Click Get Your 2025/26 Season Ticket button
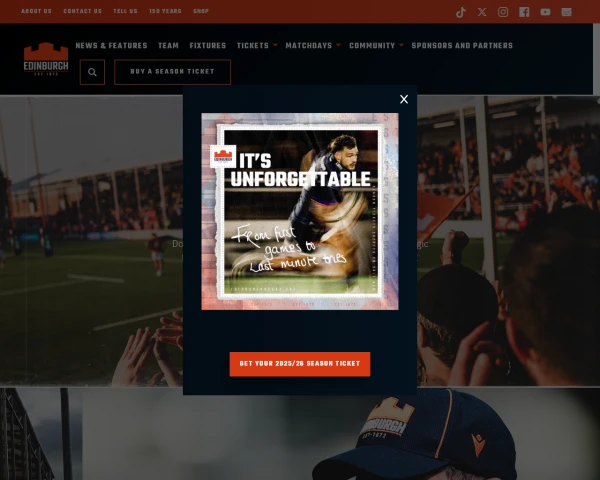600x480 pixels. (300, 364)
